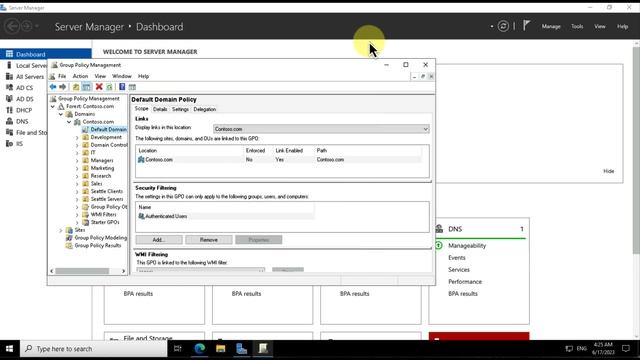Image resolution: width=640 pixels, height=360 pixels.
Task: Click the Server Manager forward navigation arrow
Action: pyautogui.click(x=26, y=27)
